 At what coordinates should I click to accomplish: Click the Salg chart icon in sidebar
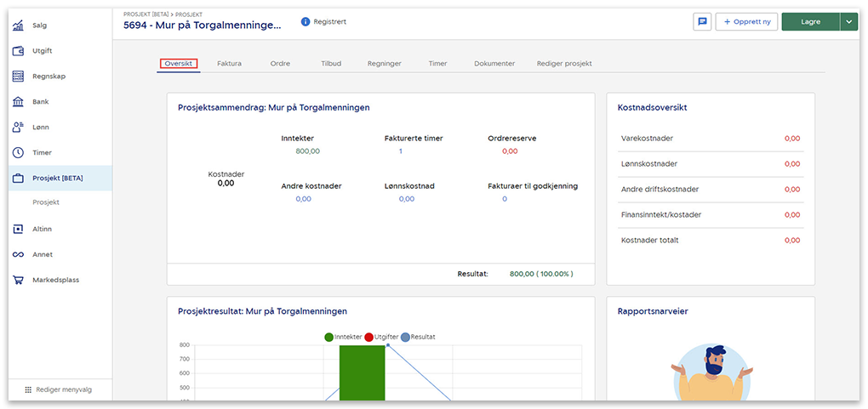[x=18, y=26]
